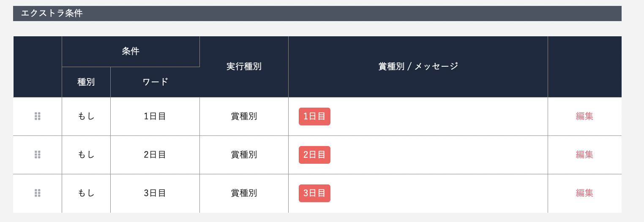
Task: Click 編集 link in the 2日目 row
Action: click(x=584, y=155)
